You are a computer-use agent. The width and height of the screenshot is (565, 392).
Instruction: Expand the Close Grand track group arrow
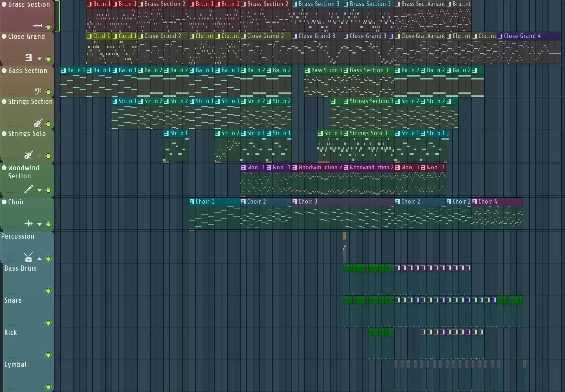tap(40, 59)
